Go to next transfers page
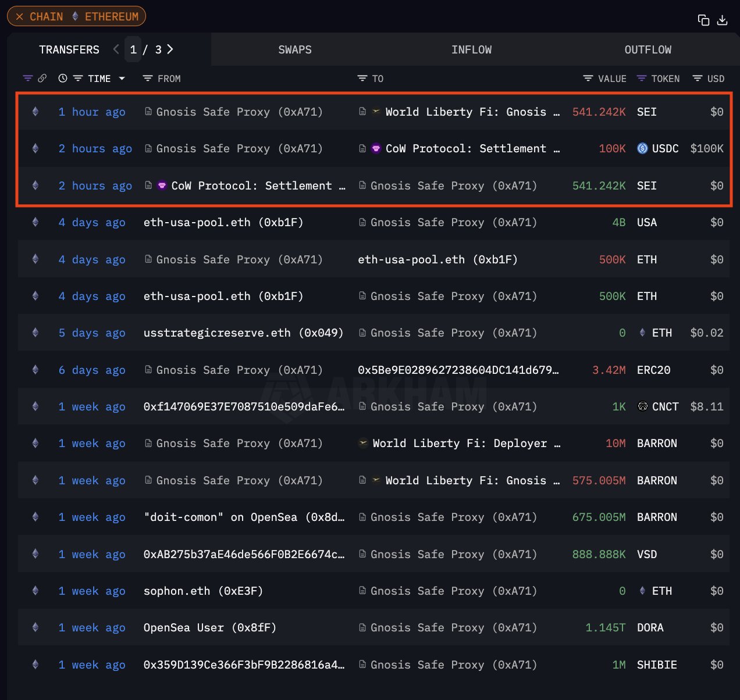Screen dimensions: 740x700 click(170, 49)
